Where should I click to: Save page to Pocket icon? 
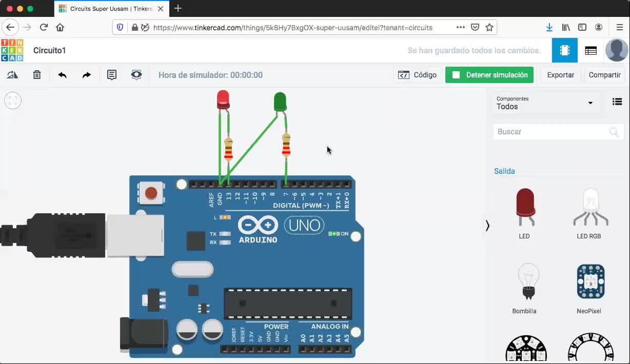475,28
